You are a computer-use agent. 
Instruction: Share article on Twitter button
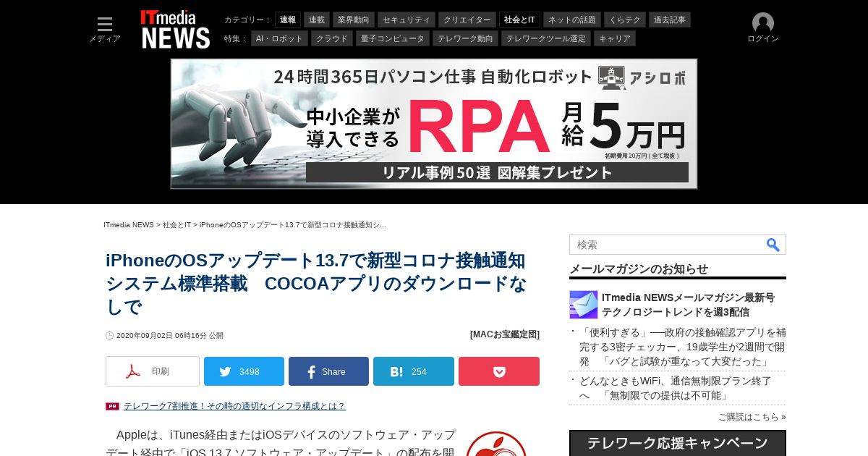(x=244, y=371)
